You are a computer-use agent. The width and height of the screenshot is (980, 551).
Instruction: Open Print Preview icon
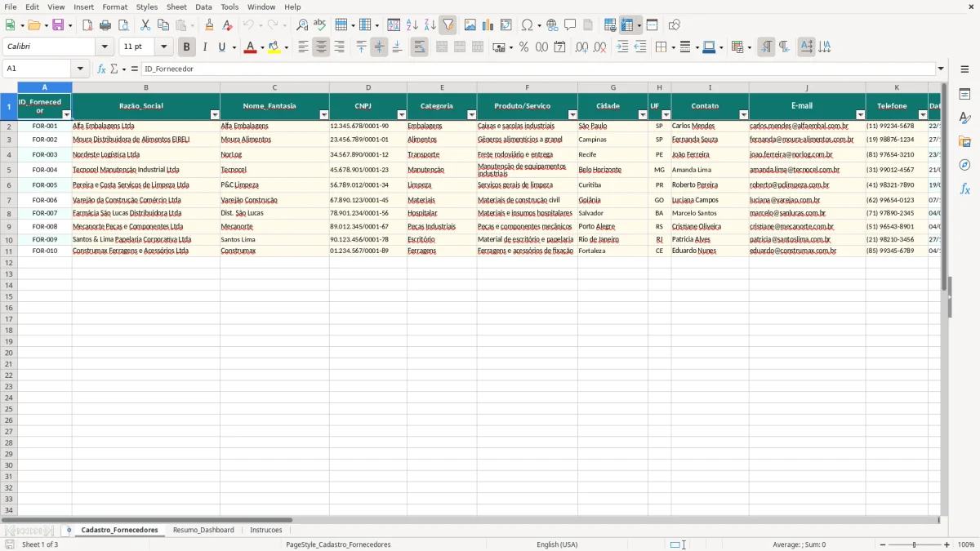(x=123, y=25)
